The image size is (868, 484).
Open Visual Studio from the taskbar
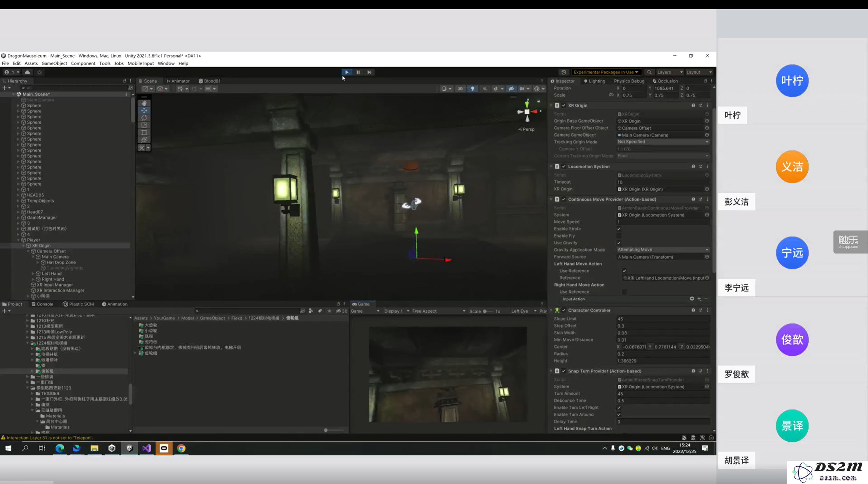coord(146,448)
